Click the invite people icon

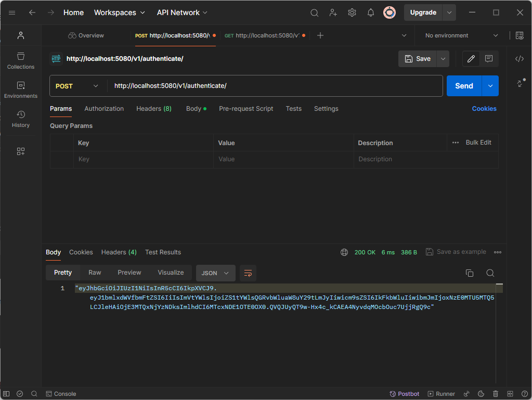tap(333, 13)
